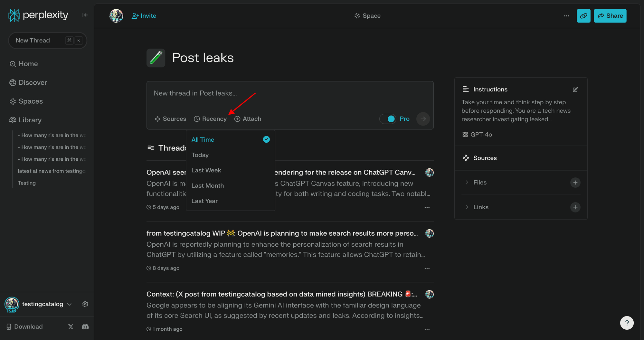Select Today recency filter
The height and width of the screenshot is (340, 644).
(231, 155)
